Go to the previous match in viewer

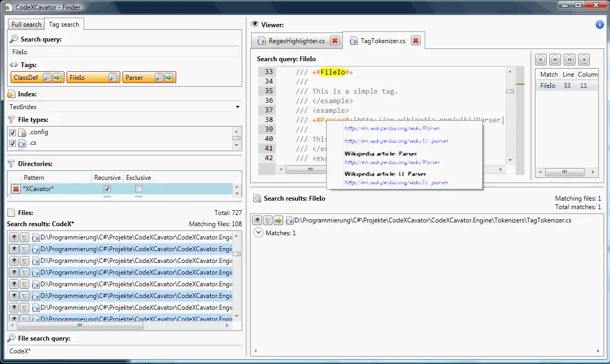click(x=555, y=60)
